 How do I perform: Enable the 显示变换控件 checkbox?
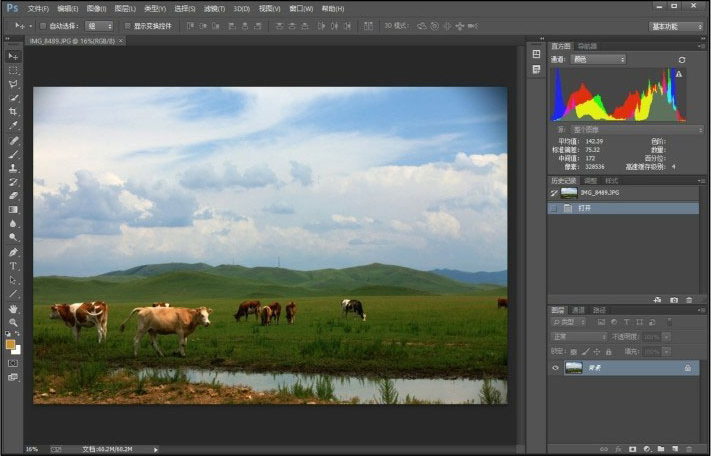[129, 26]
